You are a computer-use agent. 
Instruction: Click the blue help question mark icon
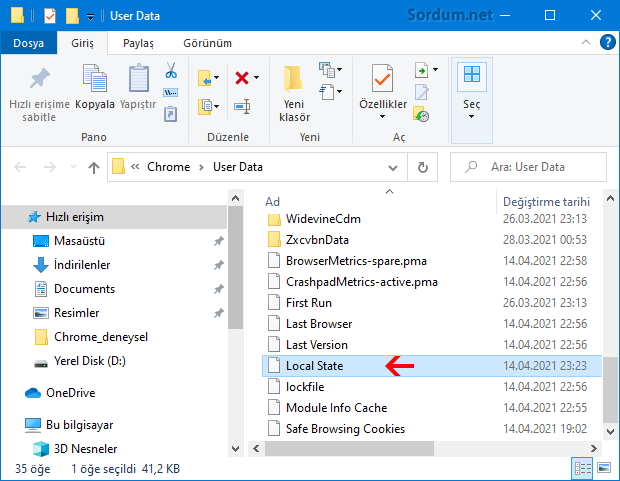point(606,43)
